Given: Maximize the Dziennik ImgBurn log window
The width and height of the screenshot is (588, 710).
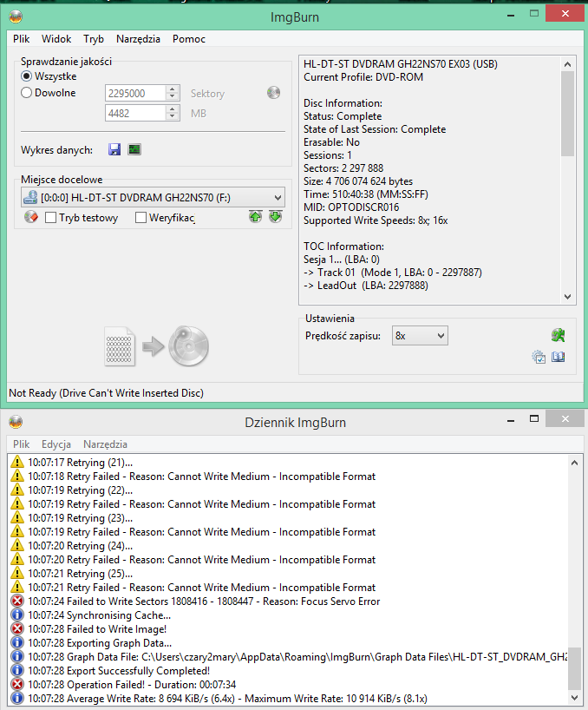Looking at the screenshot, I should (534, 419).
